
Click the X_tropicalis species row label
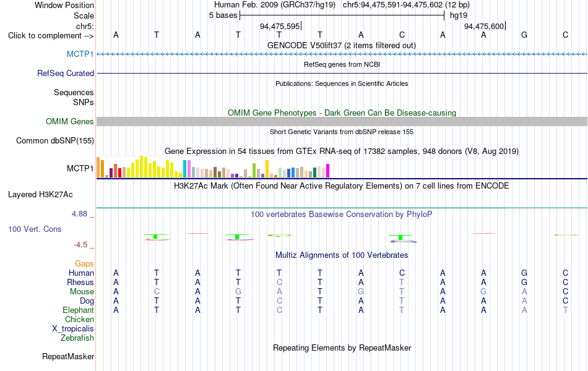tap(73, 329)
